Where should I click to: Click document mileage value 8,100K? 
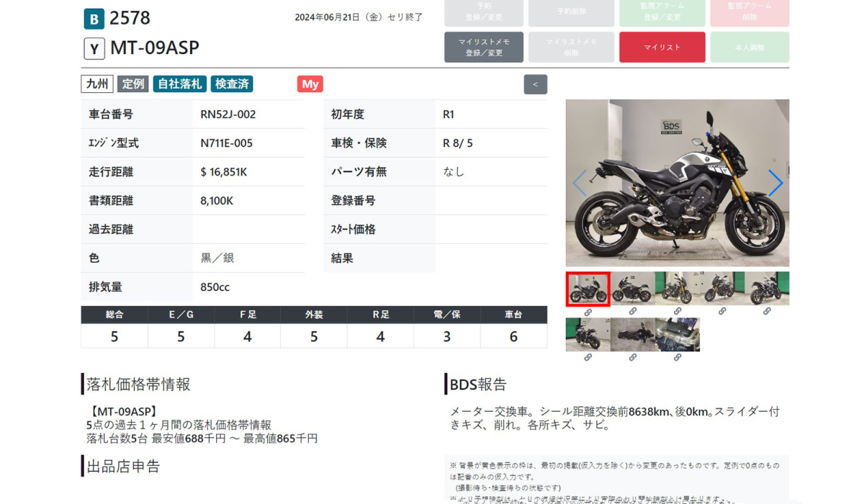coord(217,201)
